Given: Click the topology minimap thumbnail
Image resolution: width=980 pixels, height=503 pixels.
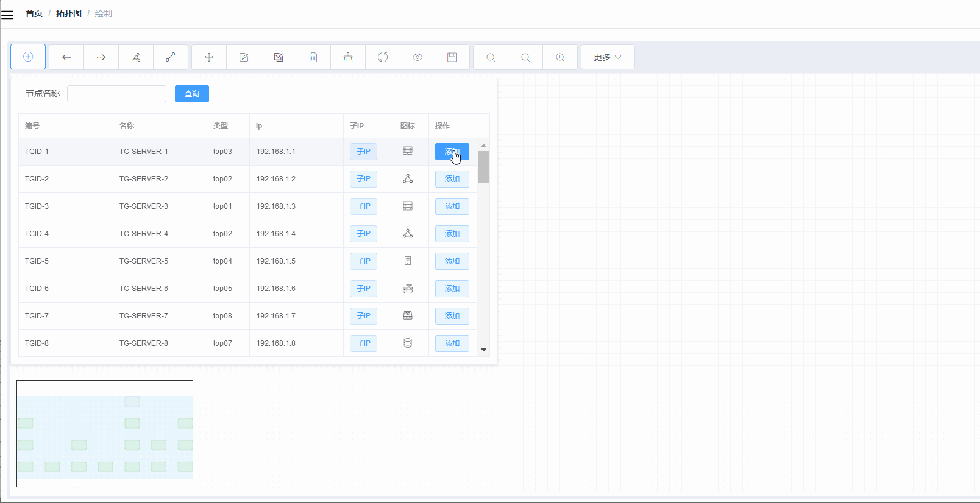Looking at the screenshot, I should 105,434.
